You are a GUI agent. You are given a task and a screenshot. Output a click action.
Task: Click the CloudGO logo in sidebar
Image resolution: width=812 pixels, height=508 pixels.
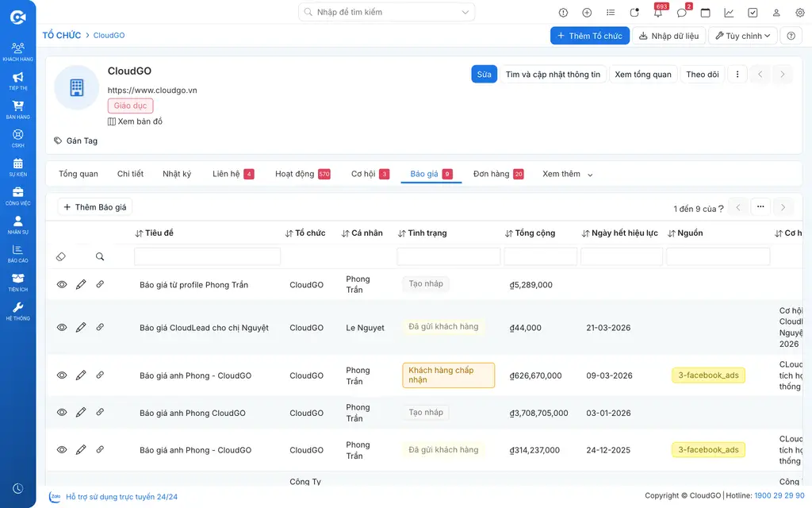point(17,17)
